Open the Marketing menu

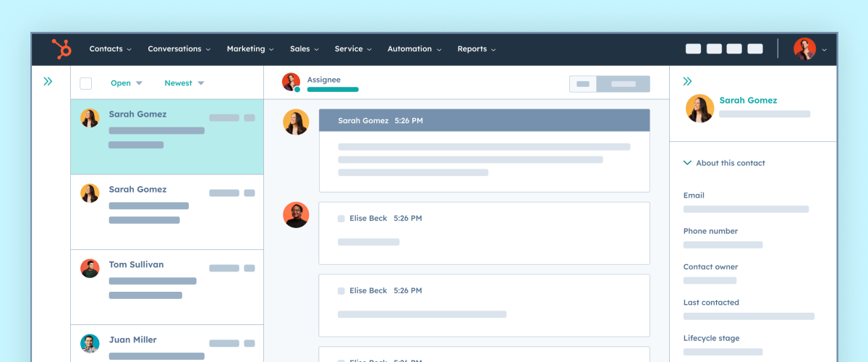pos(250,49)
